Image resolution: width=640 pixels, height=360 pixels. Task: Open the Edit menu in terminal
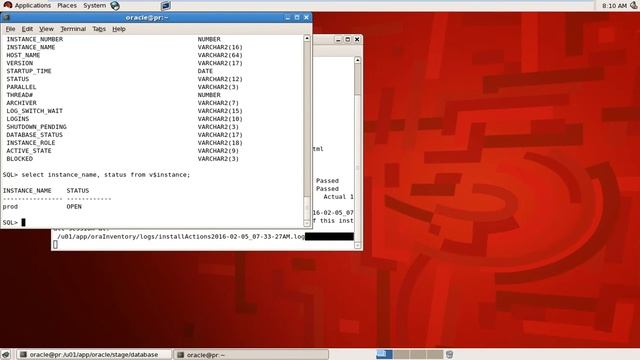(x=27, y=29)
